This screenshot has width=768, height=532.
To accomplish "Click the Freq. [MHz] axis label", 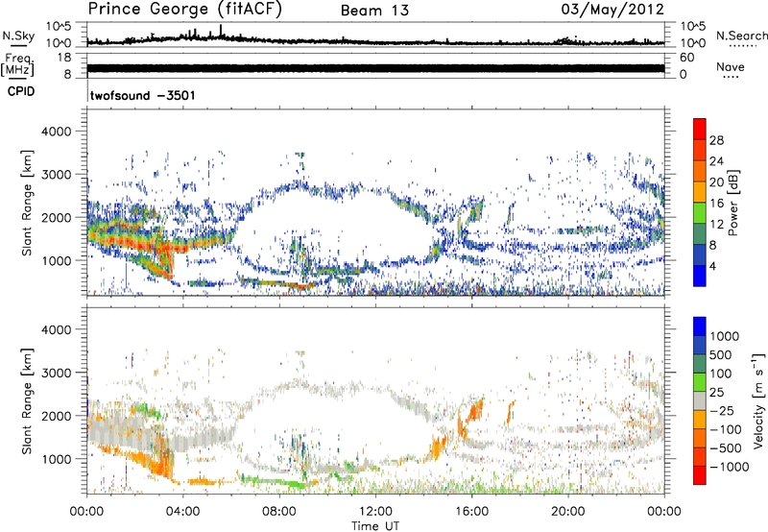I will 17,65.
